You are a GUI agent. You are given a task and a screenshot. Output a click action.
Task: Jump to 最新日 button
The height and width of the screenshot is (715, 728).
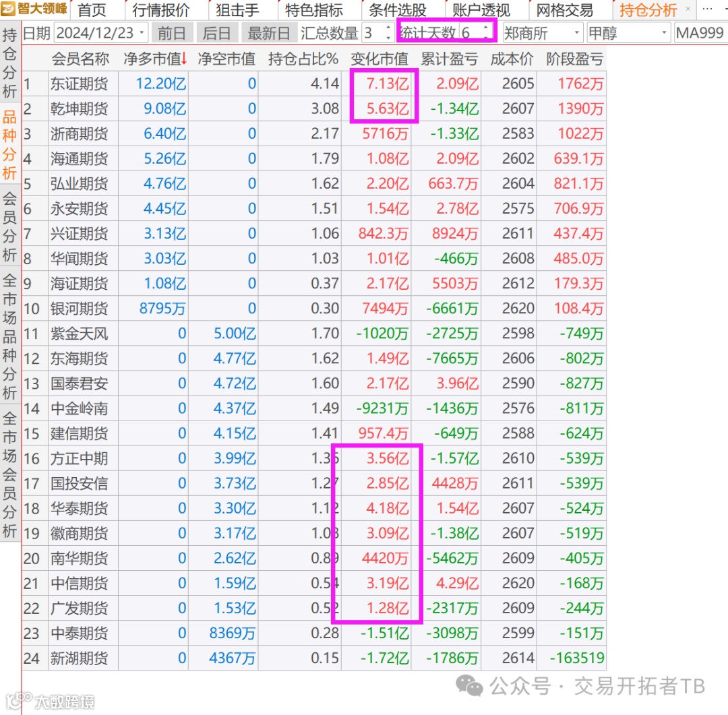(x=269, y=33)
